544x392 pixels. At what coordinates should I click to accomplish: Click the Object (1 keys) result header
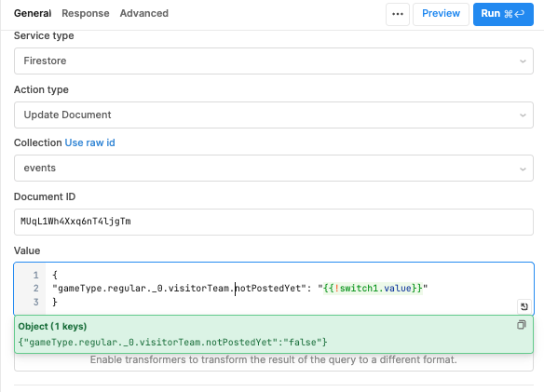52,327
